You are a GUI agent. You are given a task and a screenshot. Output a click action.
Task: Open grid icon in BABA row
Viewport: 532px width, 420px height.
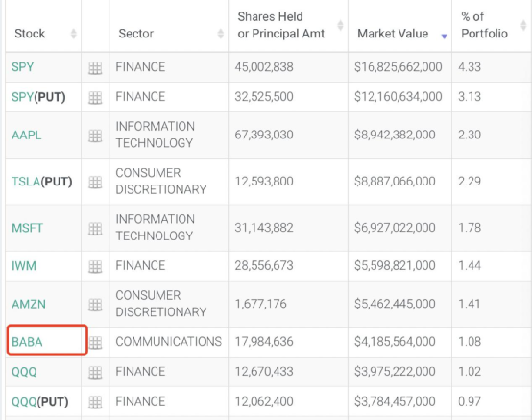point(95,343)
